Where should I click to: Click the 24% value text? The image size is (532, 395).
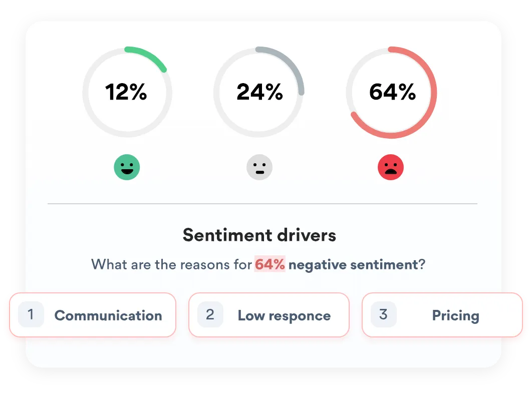(x=259, y=93)
